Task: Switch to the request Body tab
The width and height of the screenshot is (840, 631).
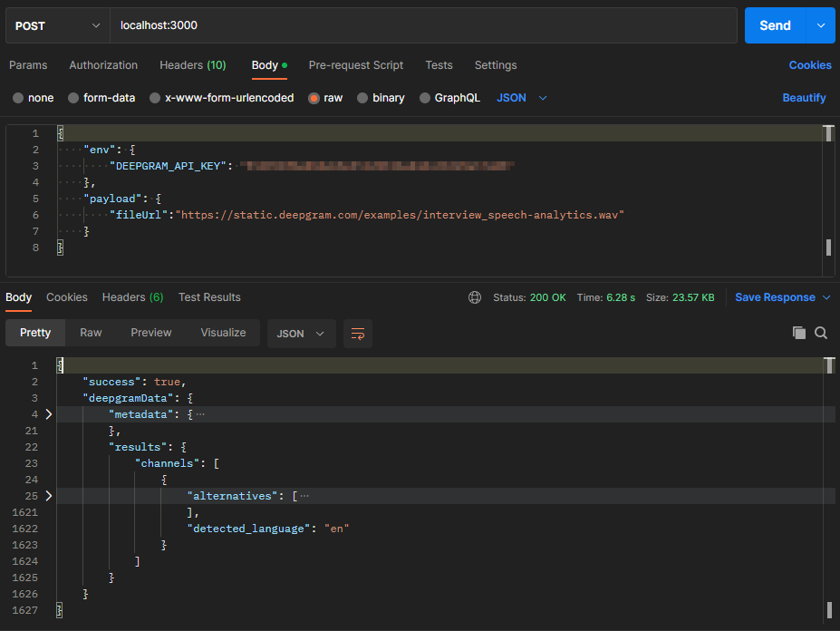Action: click(269, 65)
